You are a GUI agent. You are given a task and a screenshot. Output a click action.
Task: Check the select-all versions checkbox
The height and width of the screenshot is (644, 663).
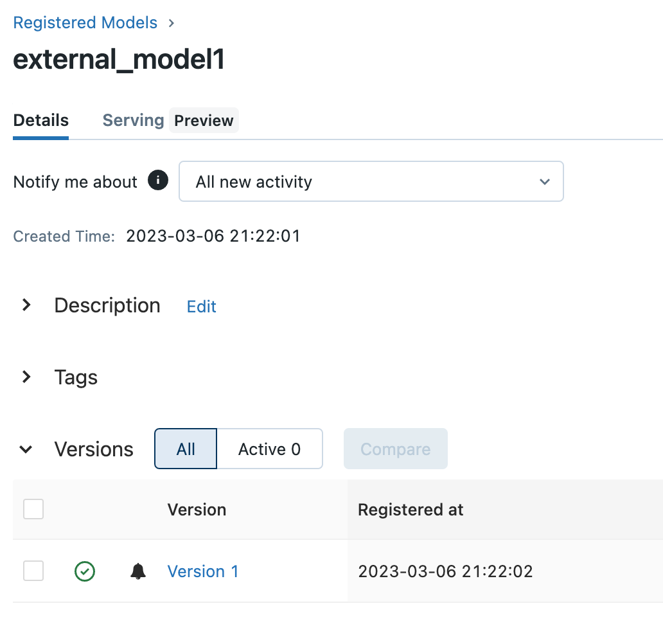pos(33,508)
